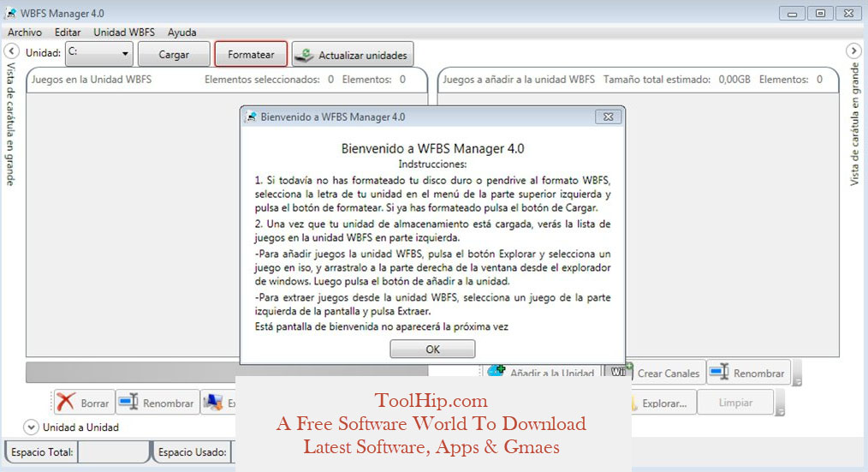Click the 'Vista de carátula en grande' left label

[x=10, y=124]
